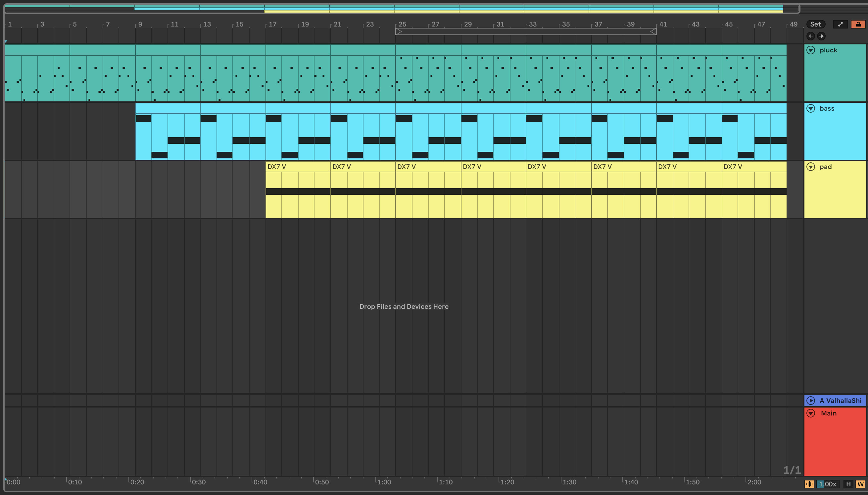The height and width of the screenshot is (495, 868).
Task: Jump to the next locator arrow
Action: [821, 36]
